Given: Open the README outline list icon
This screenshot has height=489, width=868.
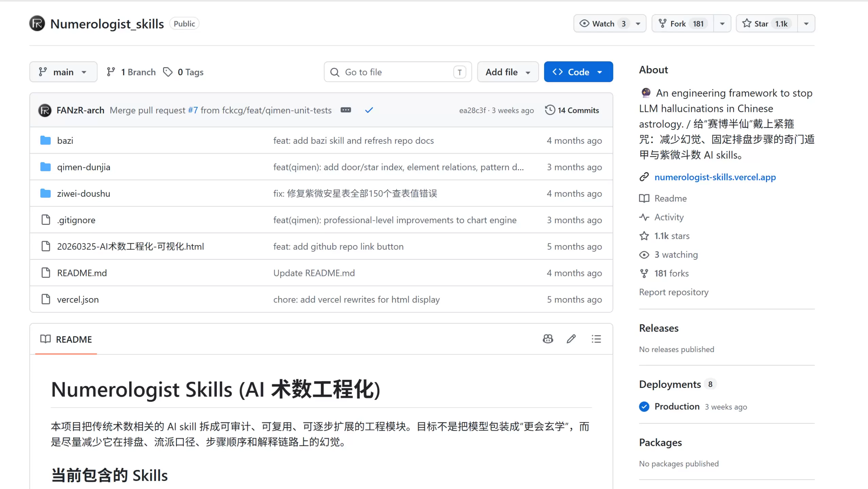Looking at the screenshot, I should (596, 339).
